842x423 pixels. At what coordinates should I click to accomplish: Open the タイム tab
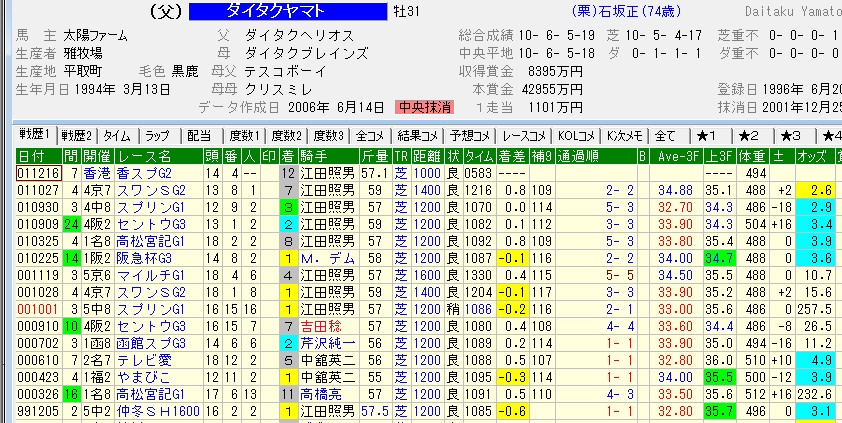[x=117, y=135]
